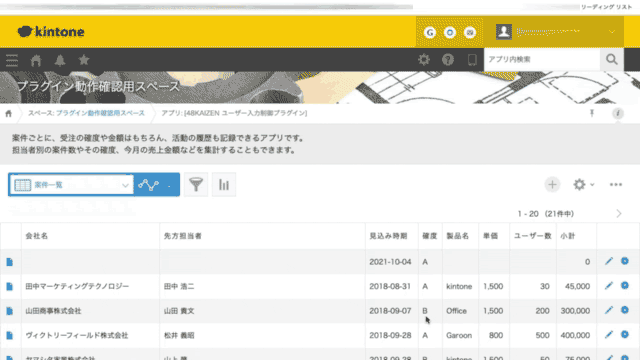Open the app settings gear dropdown

(583, 184)
